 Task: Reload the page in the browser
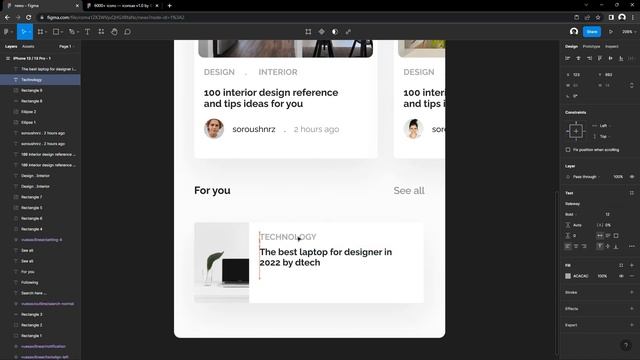29,17
